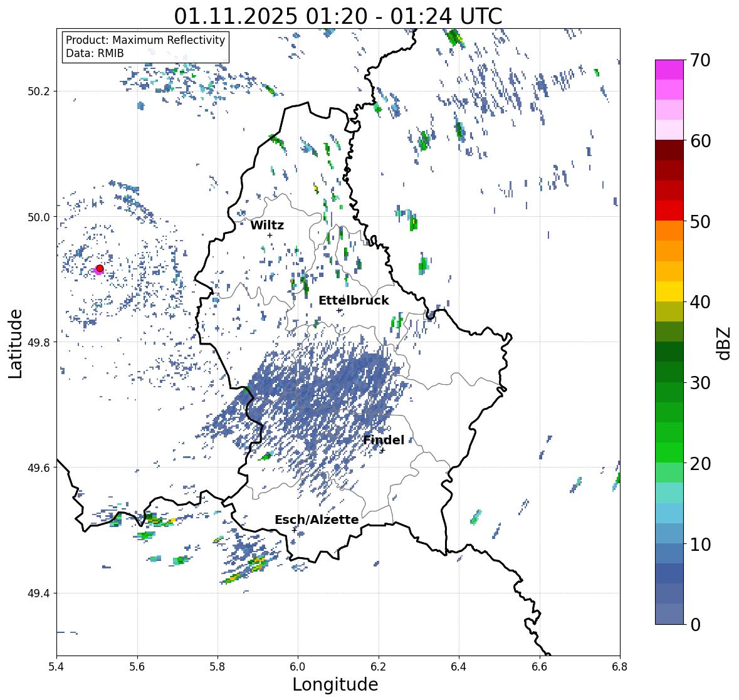Click the 6.8 longitude tick label
The image size is (739, 700).
pos(620,667)
